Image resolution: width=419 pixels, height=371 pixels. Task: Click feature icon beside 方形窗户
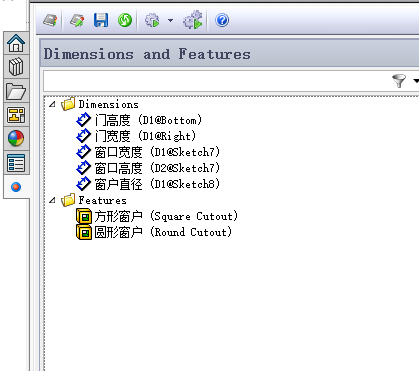pos(84,216)
